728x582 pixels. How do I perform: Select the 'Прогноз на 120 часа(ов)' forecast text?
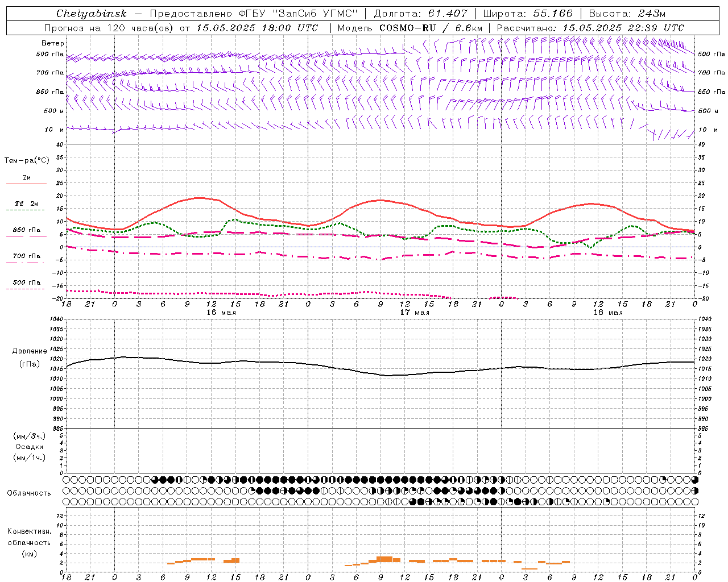[x=109, y=28]
